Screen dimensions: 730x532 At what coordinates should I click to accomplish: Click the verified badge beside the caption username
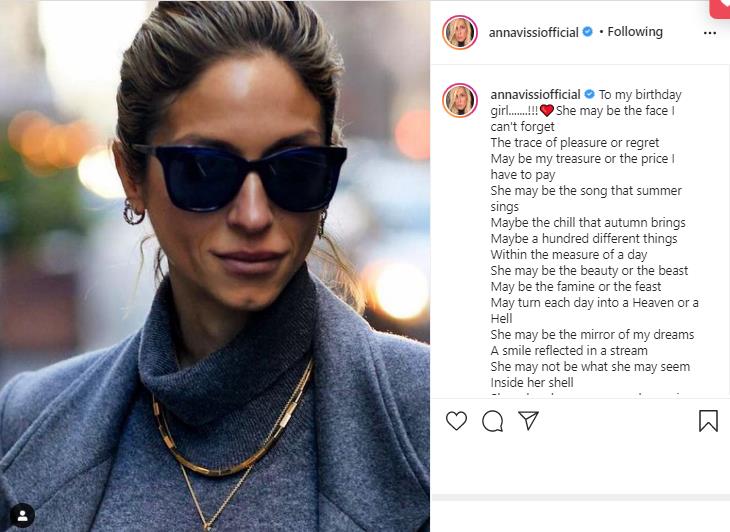pos(589,94)
